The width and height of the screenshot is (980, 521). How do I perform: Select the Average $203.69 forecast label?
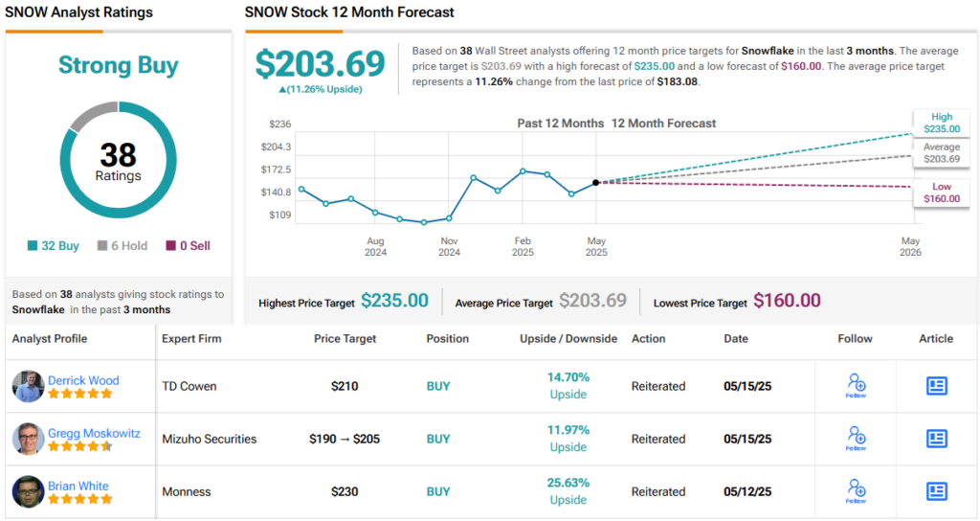[942, 152]
